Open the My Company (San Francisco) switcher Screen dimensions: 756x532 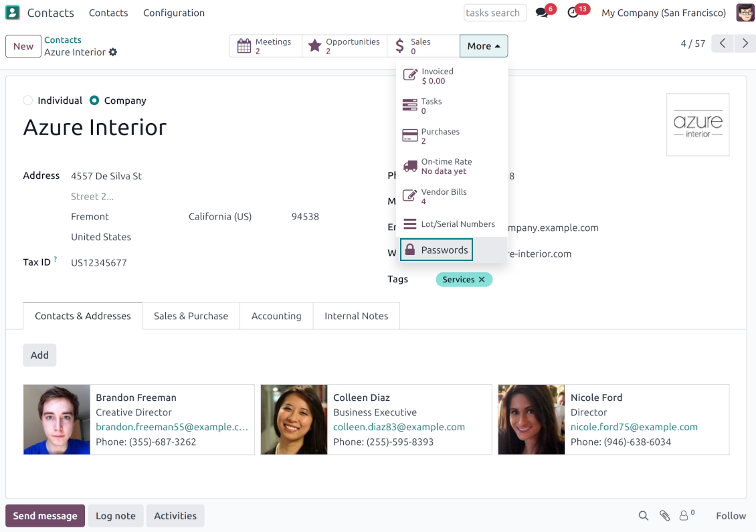click(663, 13)
